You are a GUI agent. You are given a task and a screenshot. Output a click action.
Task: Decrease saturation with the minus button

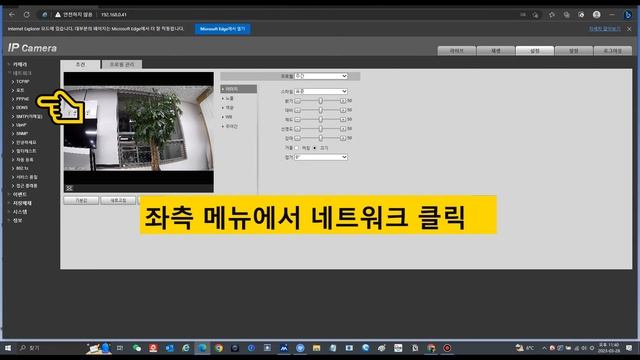[x=298, y=120]
